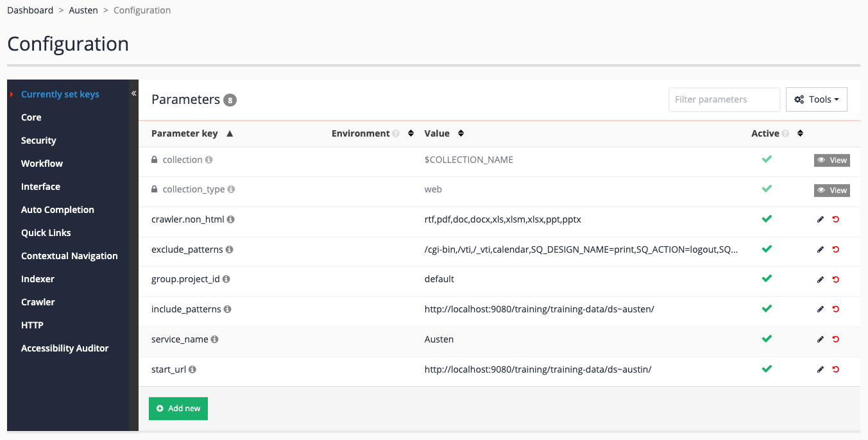
Task: View the locked collection parameter
Action: point(832,160)
